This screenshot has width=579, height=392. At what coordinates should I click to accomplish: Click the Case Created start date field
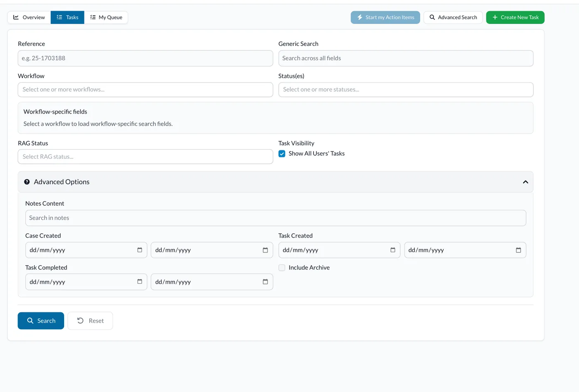pos(86,250)
